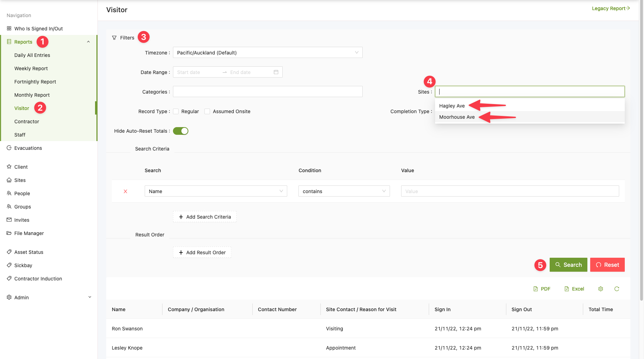Open the Contractor report
644x359 pixels.
pos(27,122)
